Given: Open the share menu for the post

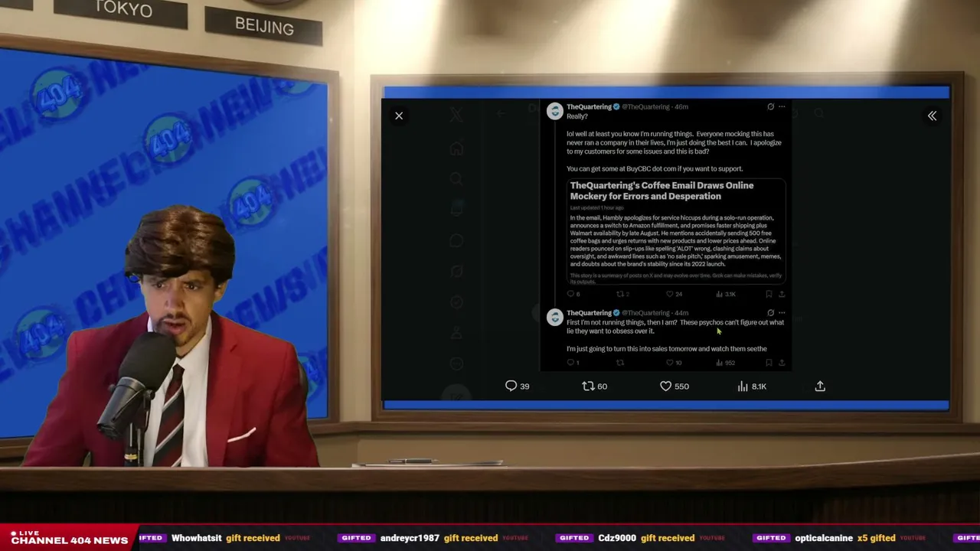Looking at the screenshot, I should tap(820, 386).
